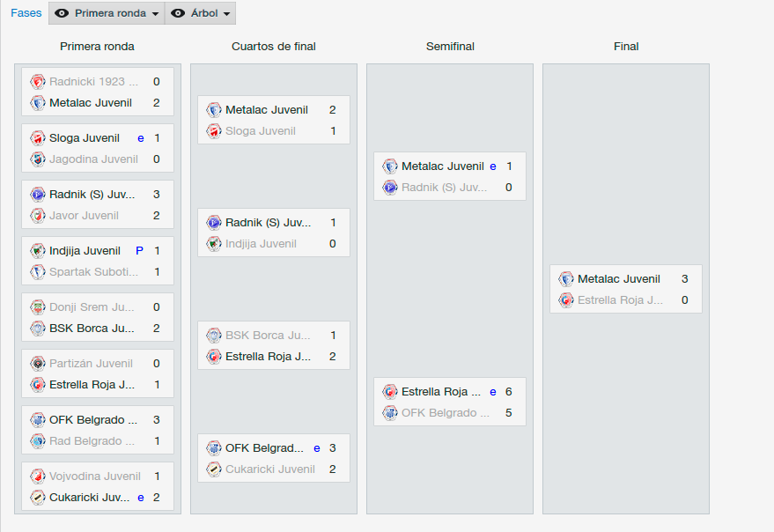Click the Radnicki 1923 team crest
The height and width of the screenshot is (532, 774).
coord(38,82)
